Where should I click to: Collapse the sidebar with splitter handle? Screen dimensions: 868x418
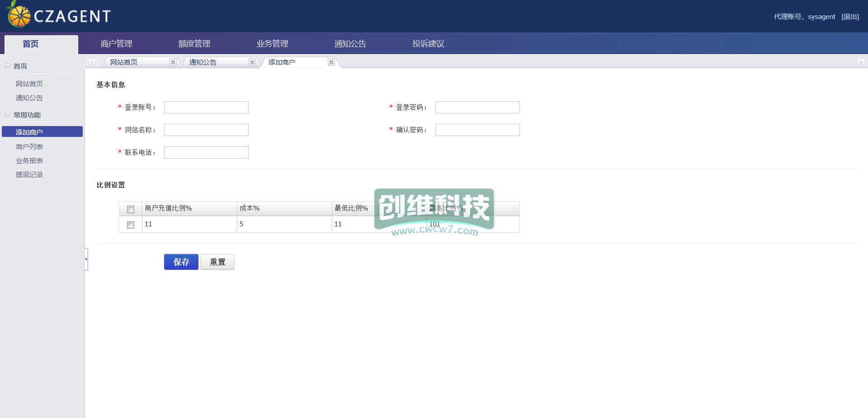(86, 259)
